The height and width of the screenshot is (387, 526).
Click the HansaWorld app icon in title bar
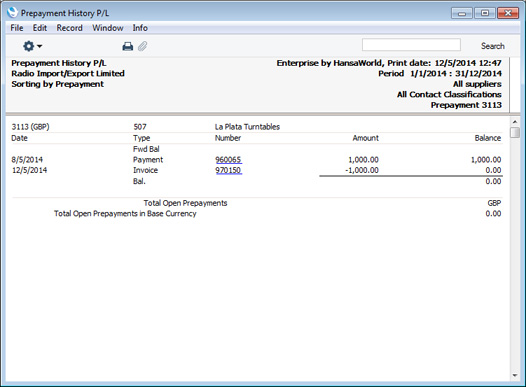pos(12,12)
